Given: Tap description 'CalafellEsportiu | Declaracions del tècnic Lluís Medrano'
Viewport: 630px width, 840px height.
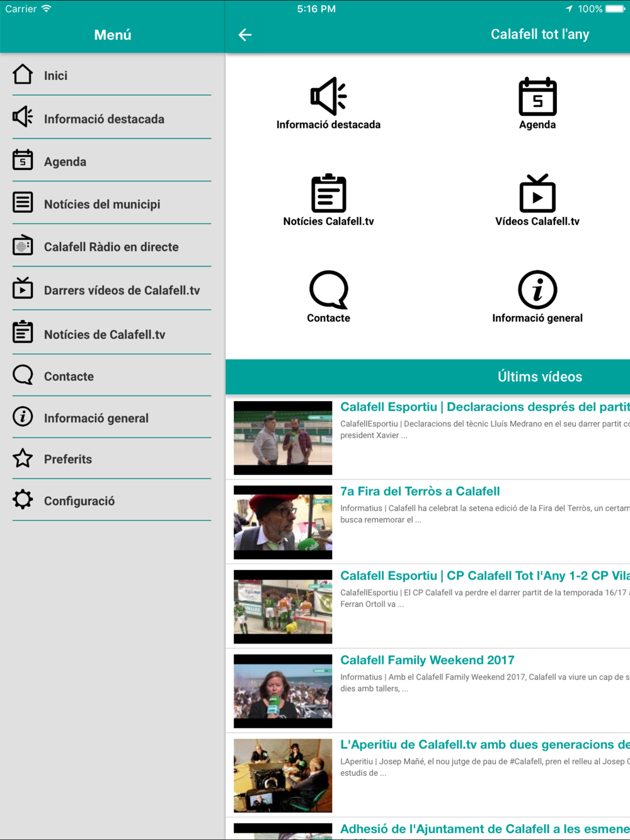Looking at the screenshot, I should pyautogui.click(x=485, y=429).
